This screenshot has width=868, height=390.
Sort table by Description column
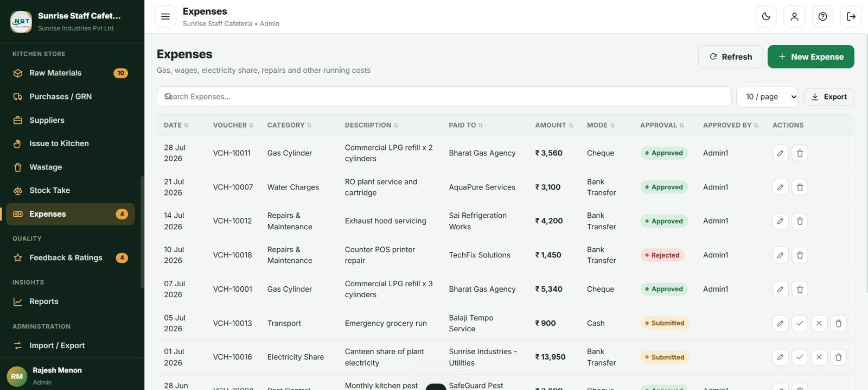pyautogui.click(x=372, y=125)
